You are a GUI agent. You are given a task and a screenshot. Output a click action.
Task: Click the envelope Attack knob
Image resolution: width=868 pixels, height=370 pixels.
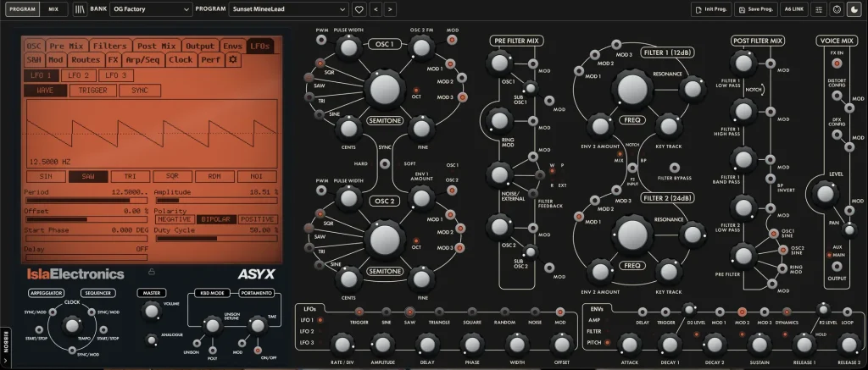click(630, 345)
